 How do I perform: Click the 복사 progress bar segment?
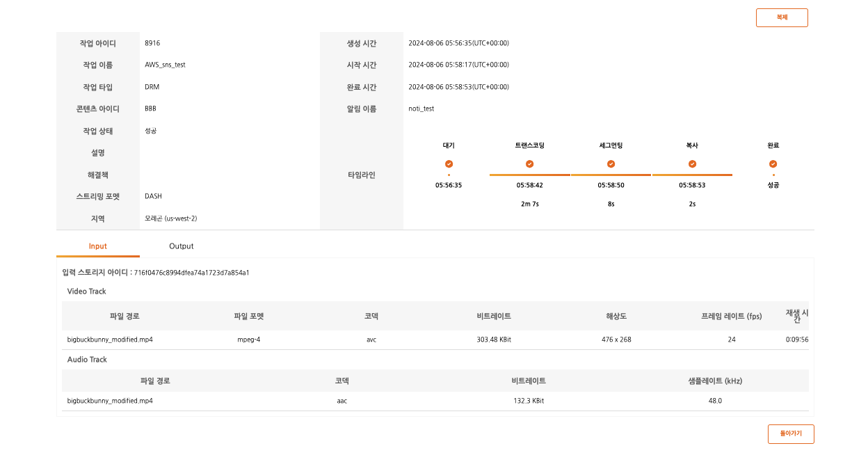tap(692, 175)
